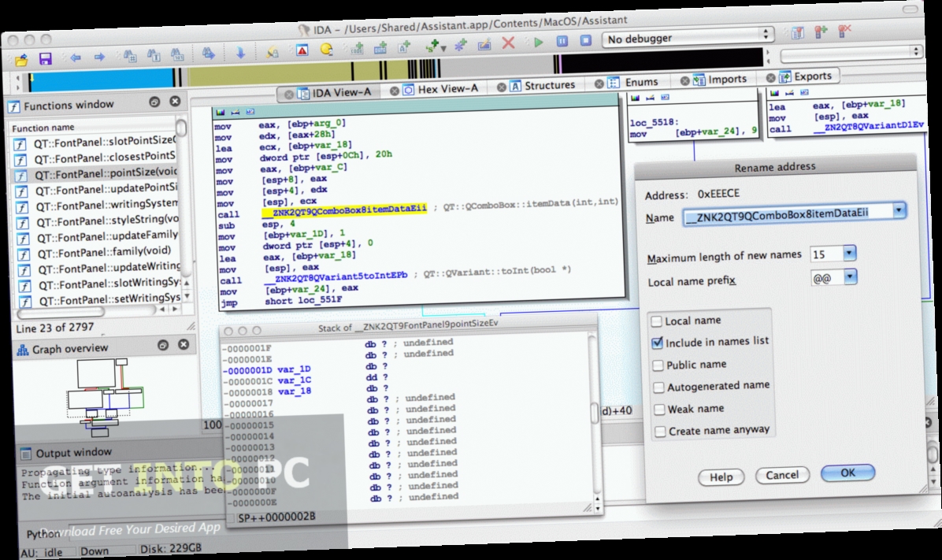This screenshot has height=560, width=942.
Task: Uncheck Include in names list
Action: [657, 343]
